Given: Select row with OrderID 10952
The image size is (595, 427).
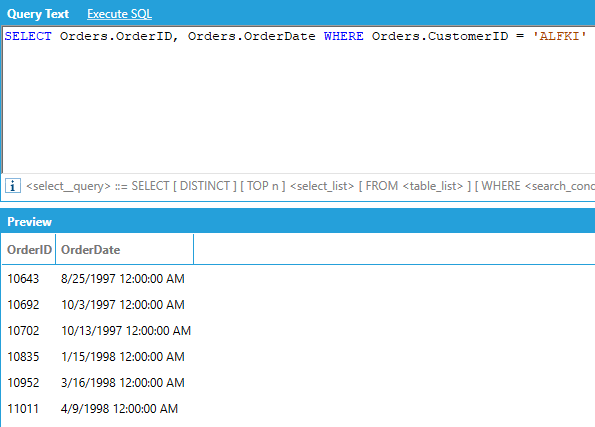Looking at the screenshot, I should coord(299,383).
